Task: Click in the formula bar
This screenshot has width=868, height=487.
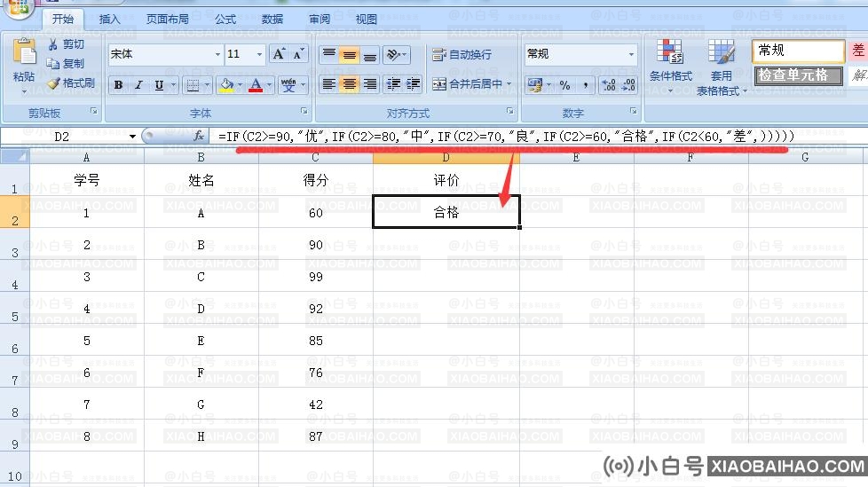Action: click(x=537, y=136)
